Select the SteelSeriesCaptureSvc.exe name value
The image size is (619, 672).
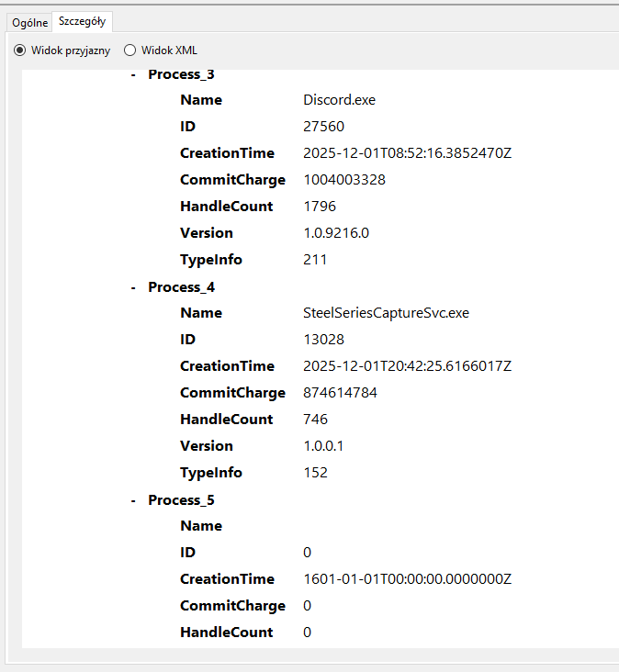point(386,313)
